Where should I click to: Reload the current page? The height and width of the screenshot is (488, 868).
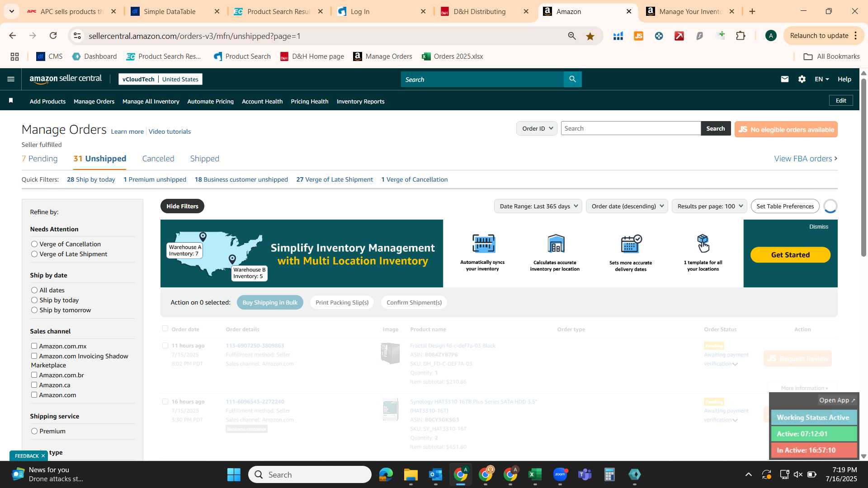(53, 36)
